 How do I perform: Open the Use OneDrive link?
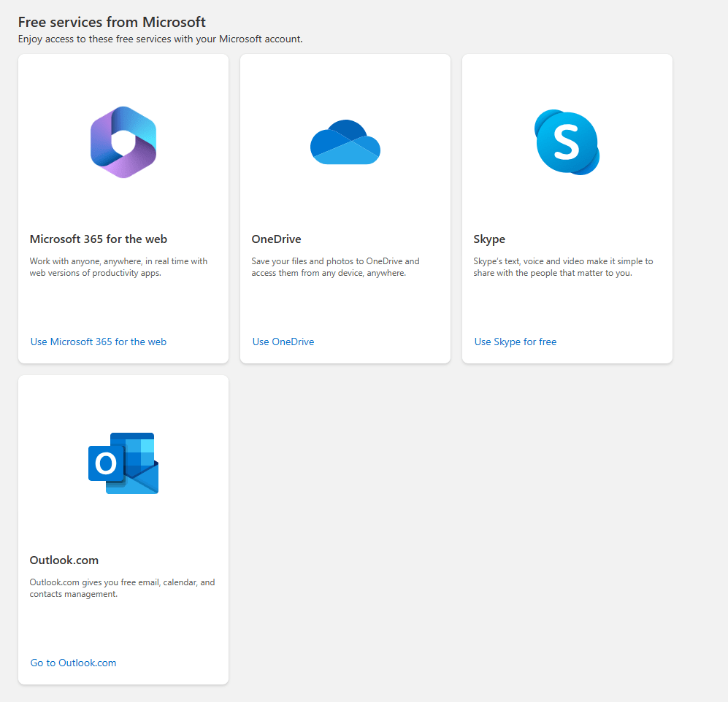pyautogui.click(x=283, y=342)
